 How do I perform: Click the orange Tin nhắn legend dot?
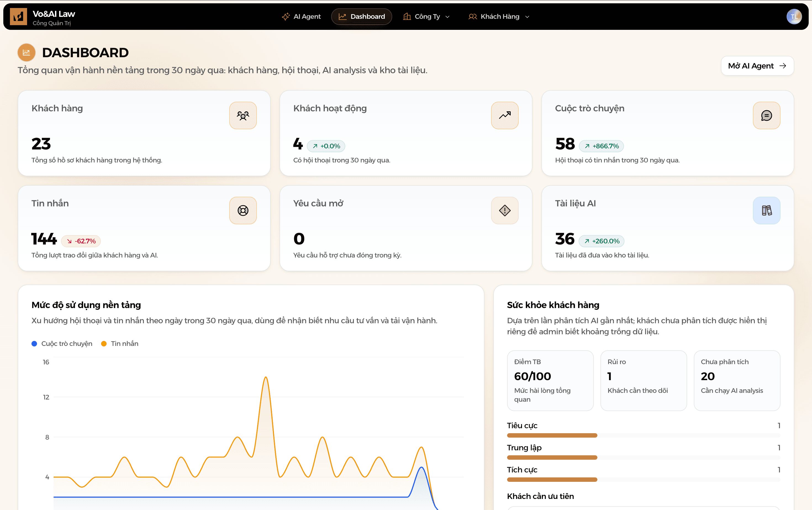point(104,343)
